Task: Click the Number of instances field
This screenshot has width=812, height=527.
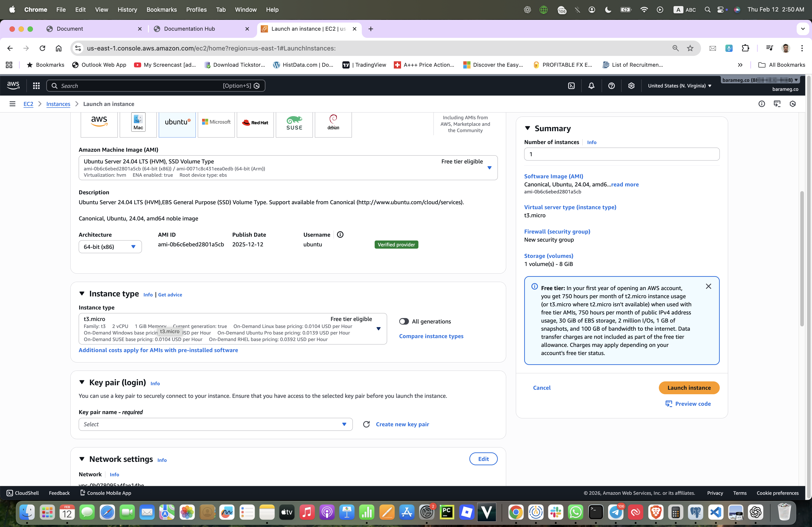Action: pyautogui.click(x=621, y=154)
